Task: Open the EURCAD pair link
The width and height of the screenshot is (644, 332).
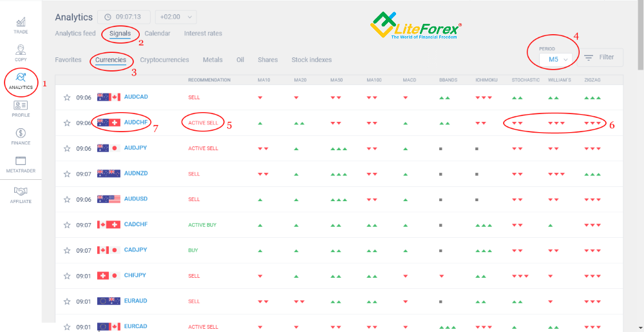Action: pos(136,326)
